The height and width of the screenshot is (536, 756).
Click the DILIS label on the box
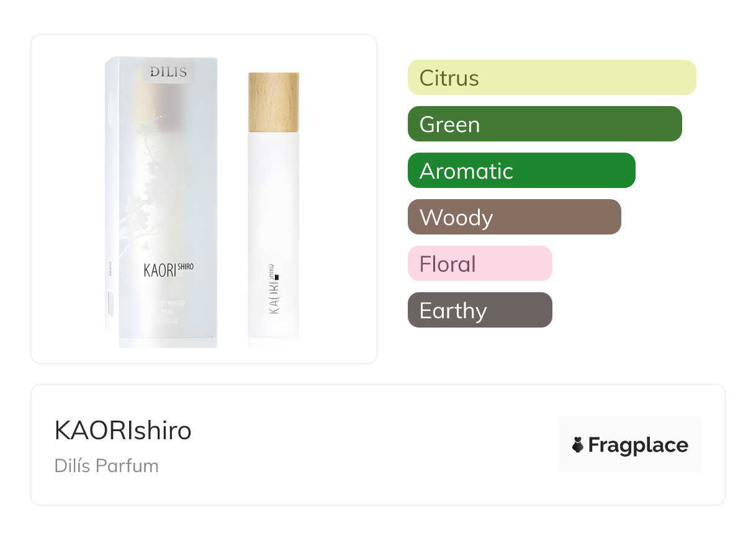coord(168,72)
